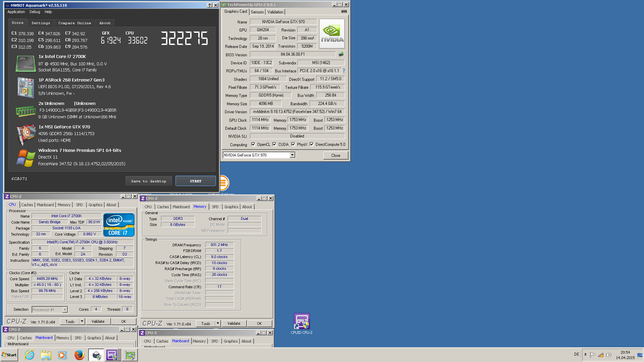Click the GPU-Z screenshot camera icon

(344, 11)
